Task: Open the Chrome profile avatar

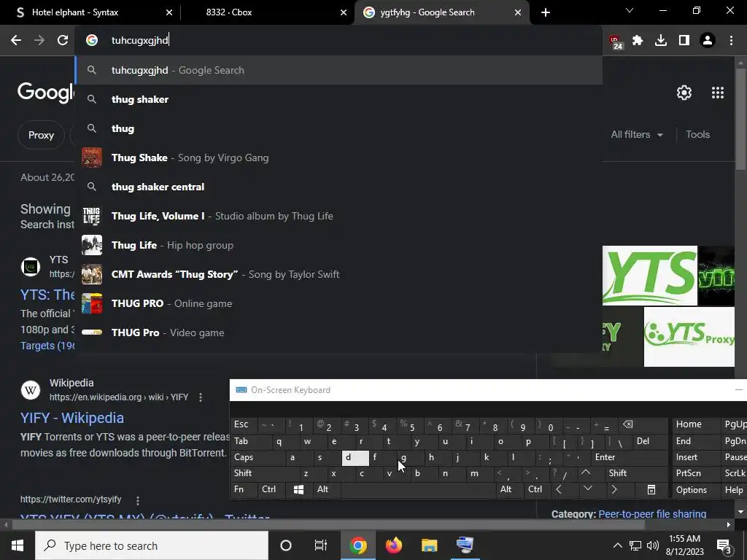Action: pos(708,41)
